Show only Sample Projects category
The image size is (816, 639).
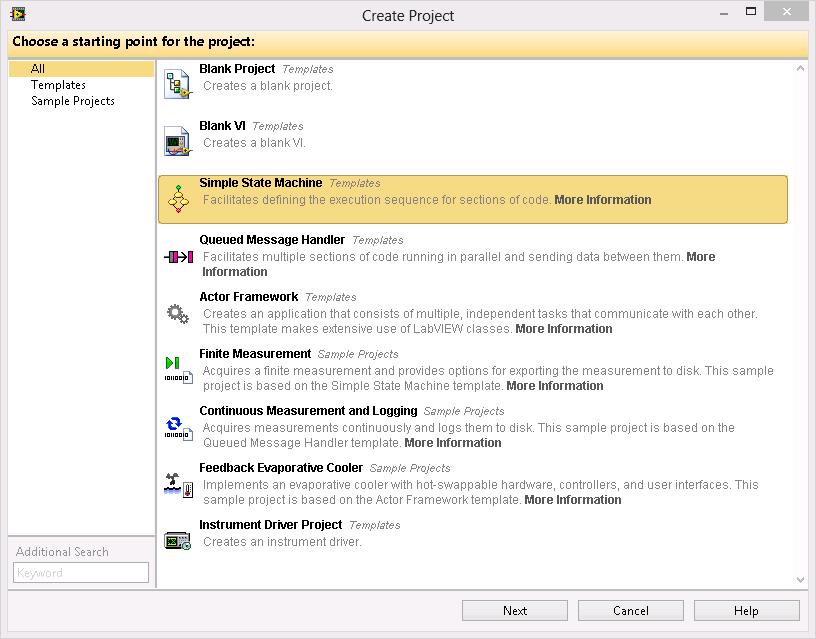[73, 101]
